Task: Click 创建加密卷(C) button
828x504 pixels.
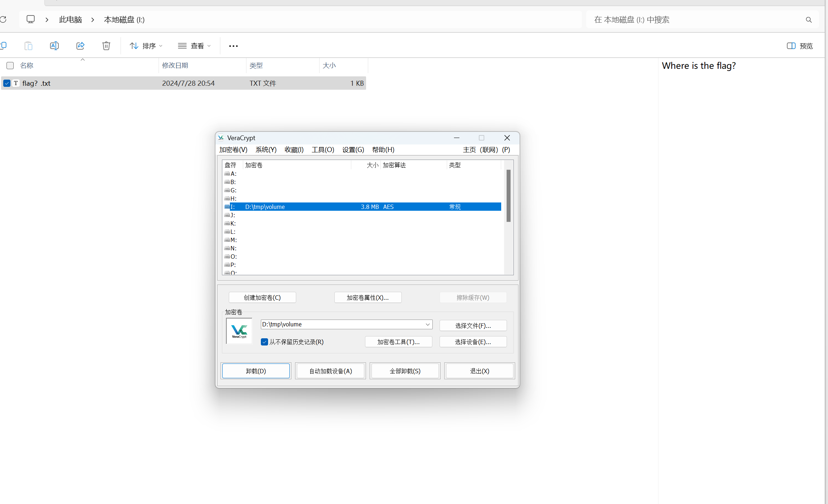Action: [x=262, y=298]
